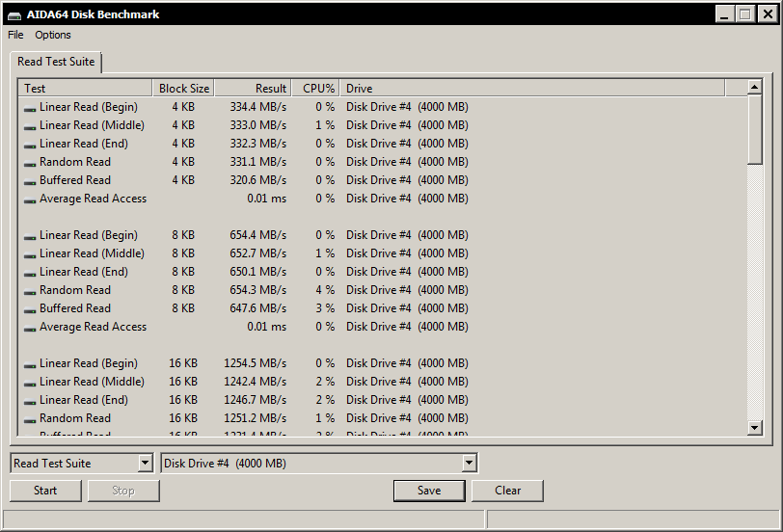
Task: Click the disk icon beside 4 KB Buffered Read
Action: pyautogui.click(x=30, y=181)
